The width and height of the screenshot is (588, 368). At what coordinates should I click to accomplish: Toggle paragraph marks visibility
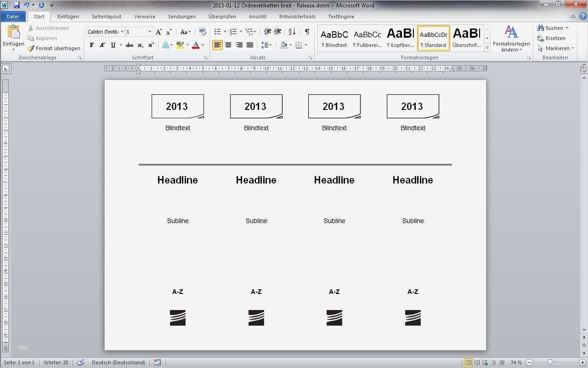coord(307,32)
